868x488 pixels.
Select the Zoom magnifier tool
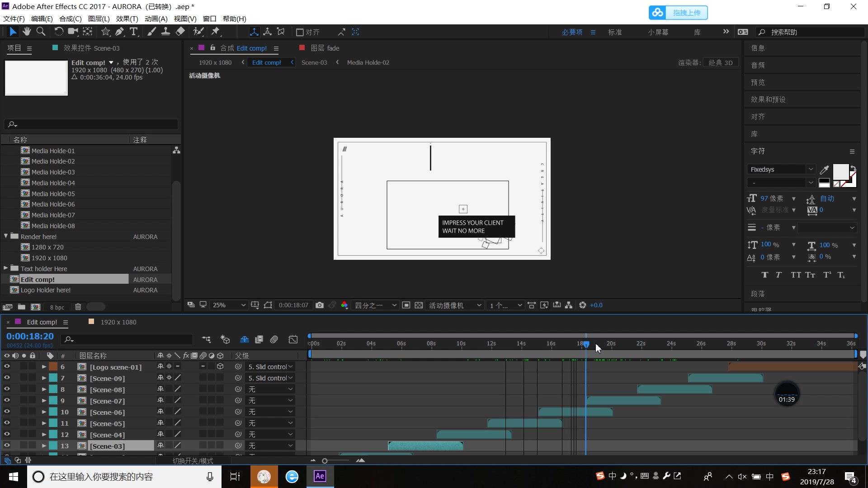coord(41,32)
